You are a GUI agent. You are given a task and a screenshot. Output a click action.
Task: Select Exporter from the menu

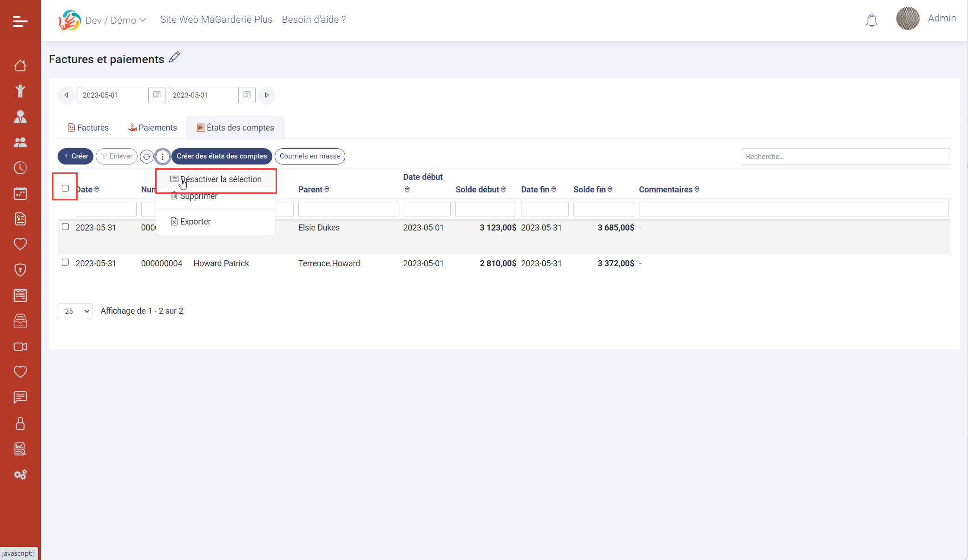click(195, 222)
